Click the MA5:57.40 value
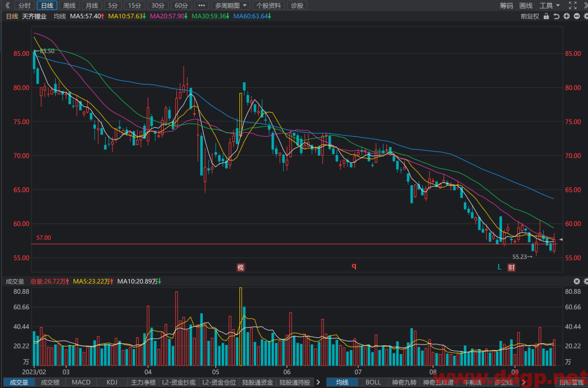Image resolution: width=588 pixels, height=388 pixels. tap(87, 16)
